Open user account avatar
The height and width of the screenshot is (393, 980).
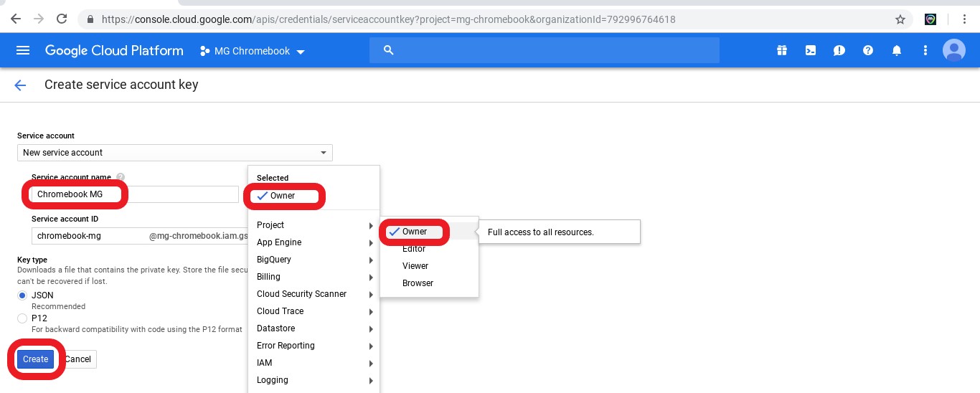[954, 50]
